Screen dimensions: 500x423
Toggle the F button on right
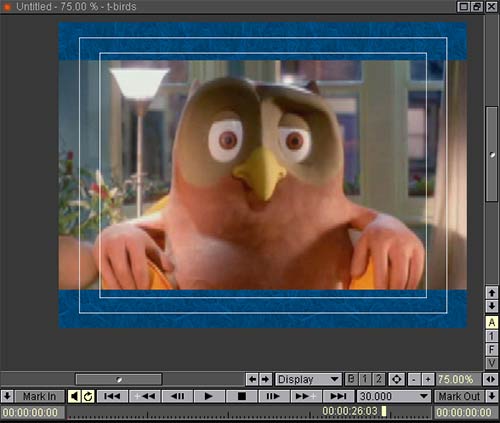coord(492,349)
